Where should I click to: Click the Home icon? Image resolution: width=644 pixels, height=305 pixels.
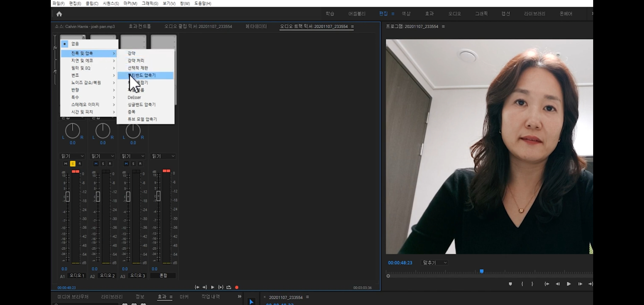tap(59, 14)
